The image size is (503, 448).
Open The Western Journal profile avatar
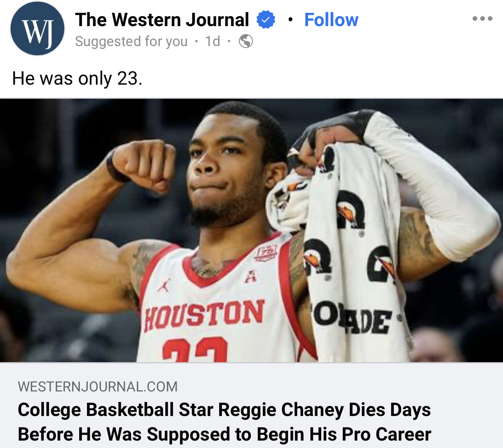[x=37, y=29]
